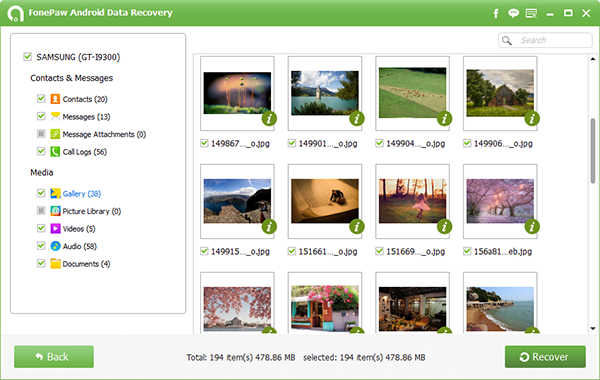
Task: Uncheck the Messages (13) checkbox
Action: 41,116
